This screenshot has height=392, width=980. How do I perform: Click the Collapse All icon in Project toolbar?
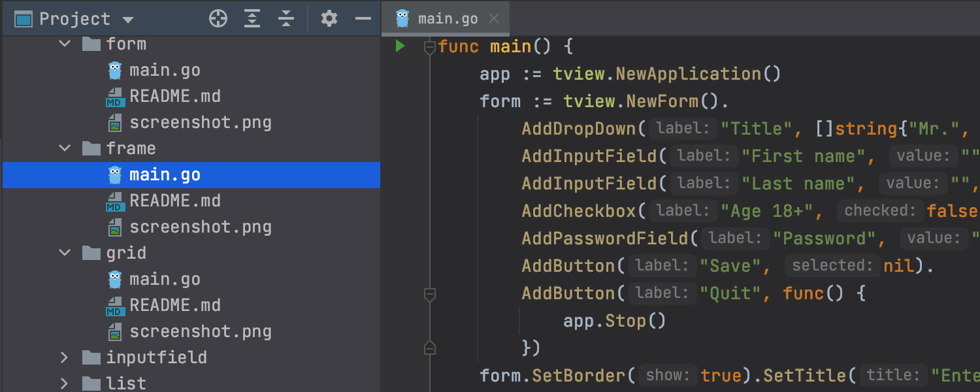[x=286, y=19]
